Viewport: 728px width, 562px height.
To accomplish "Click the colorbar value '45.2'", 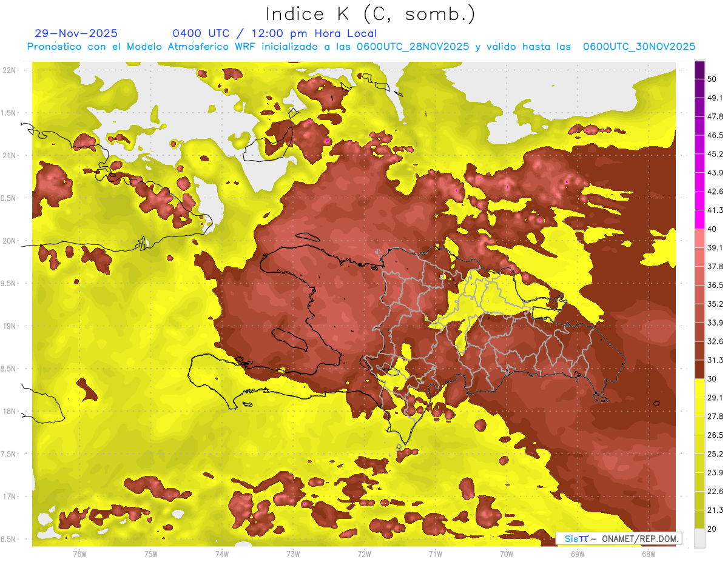I will click(715, 154).
